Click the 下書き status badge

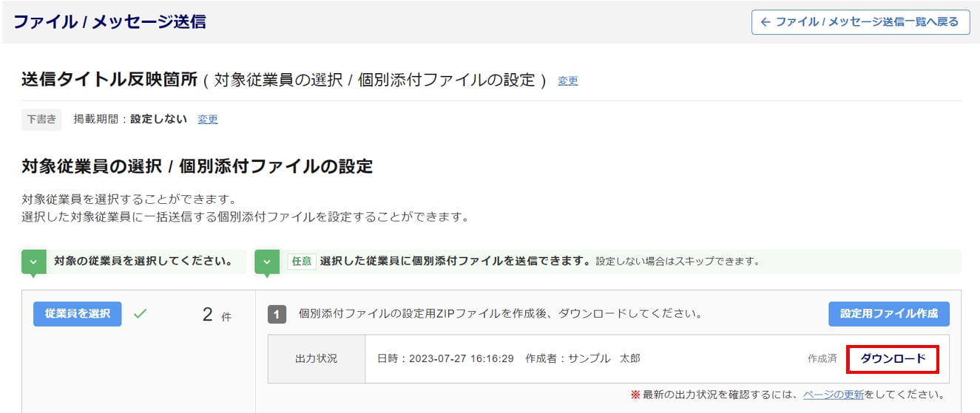41,119
